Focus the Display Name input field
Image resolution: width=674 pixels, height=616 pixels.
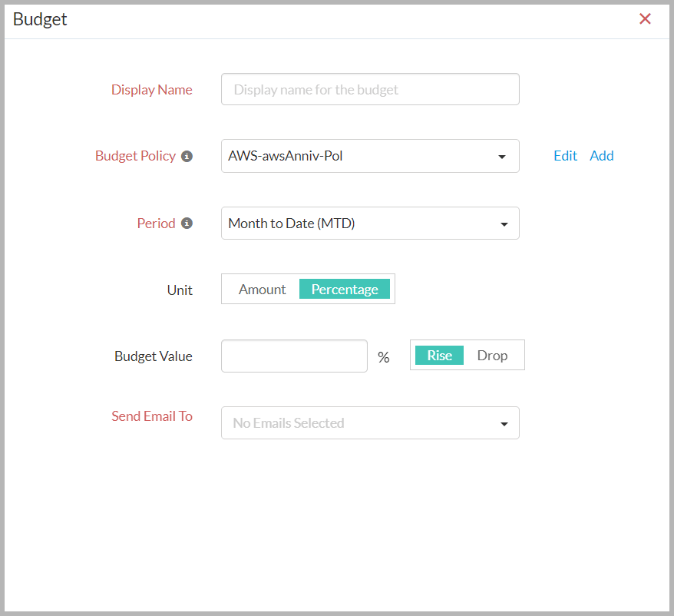[x=370, y=89]
